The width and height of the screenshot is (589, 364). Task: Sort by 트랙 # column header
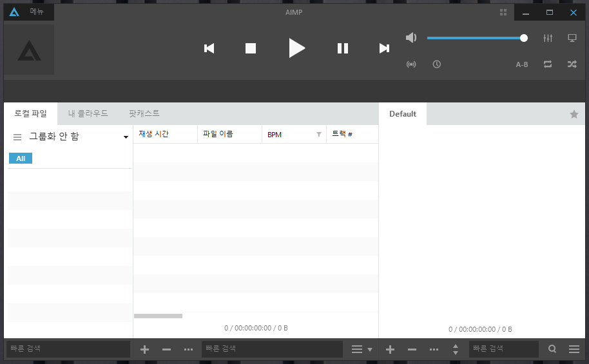point(352,134)
